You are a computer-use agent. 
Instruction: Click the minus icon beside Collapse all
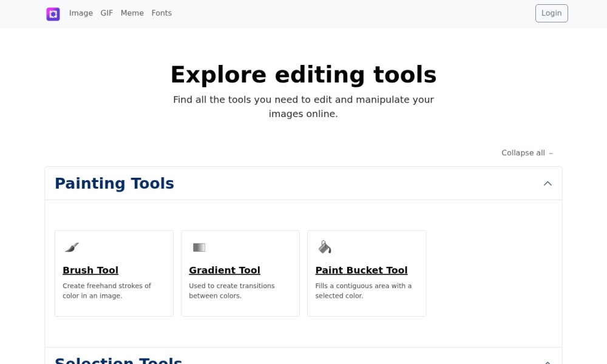pyautogui.click(x=551, y=153)
